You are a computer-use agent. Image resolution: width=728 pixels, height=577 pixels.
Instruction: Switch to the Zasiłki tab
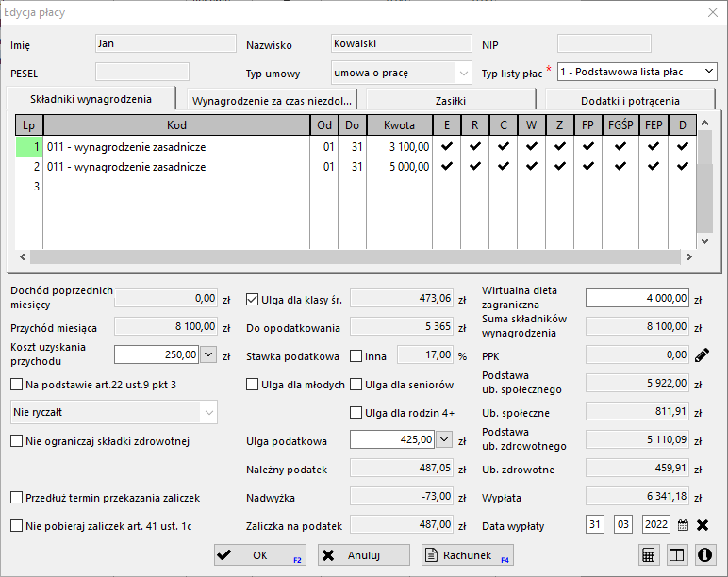coord(450,100)
